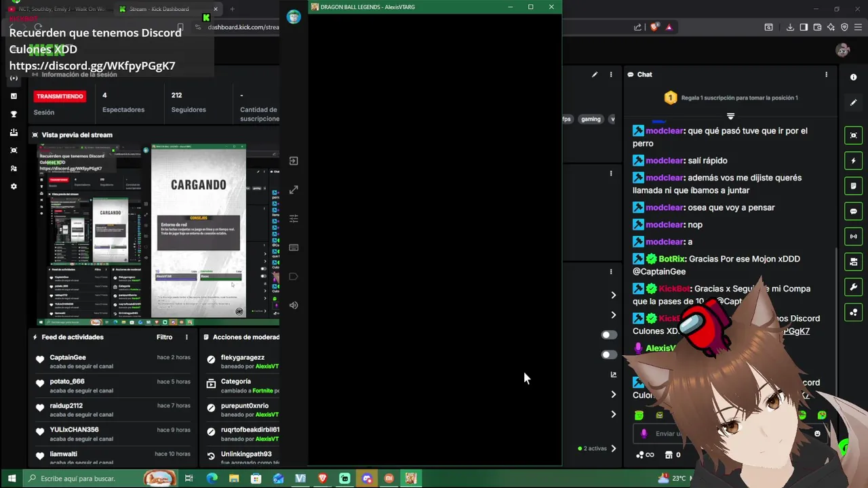Screen dimensions: 868x488
Task: Click the TRANSMITIENDO status badge
Action: (60, 96)
